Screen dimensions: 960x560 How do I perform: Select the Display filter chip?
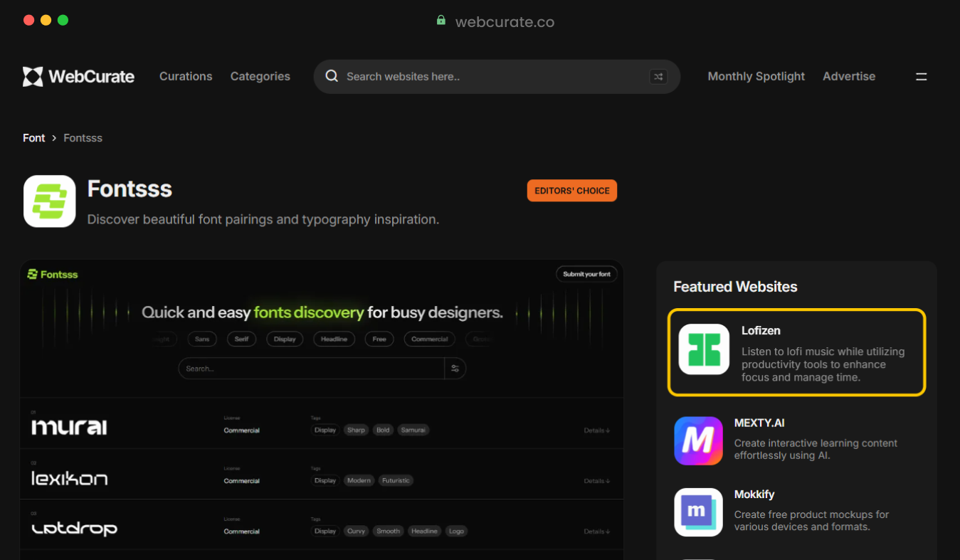pyautogui.click(x=285, y=339)
